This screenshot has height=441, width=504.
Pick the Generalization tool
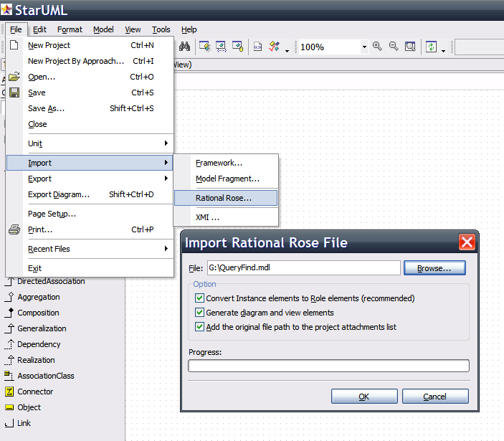pos(42,328)
